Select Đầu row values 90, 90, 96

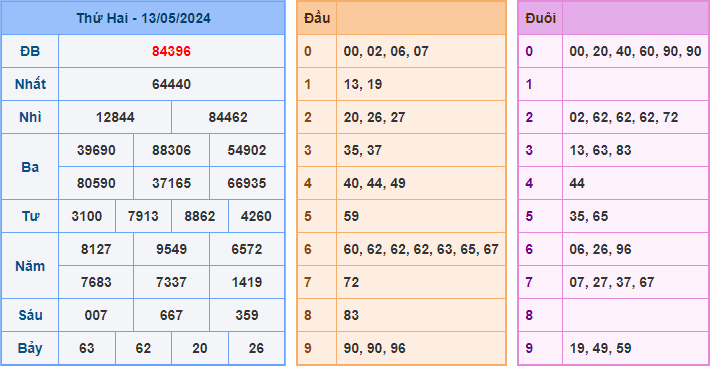374,348
